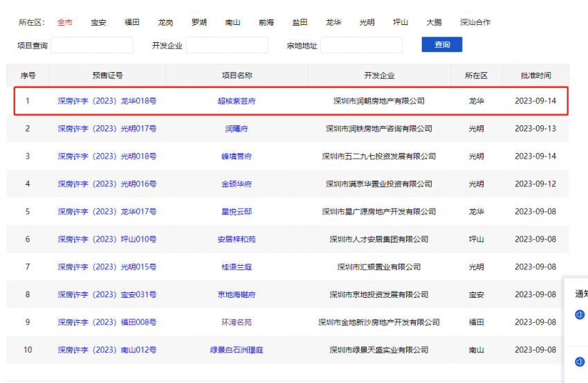Image resolution: width=588 pixels, height=383 pixels.
Task: Click the 批准时间 column header
Action: 535,75
